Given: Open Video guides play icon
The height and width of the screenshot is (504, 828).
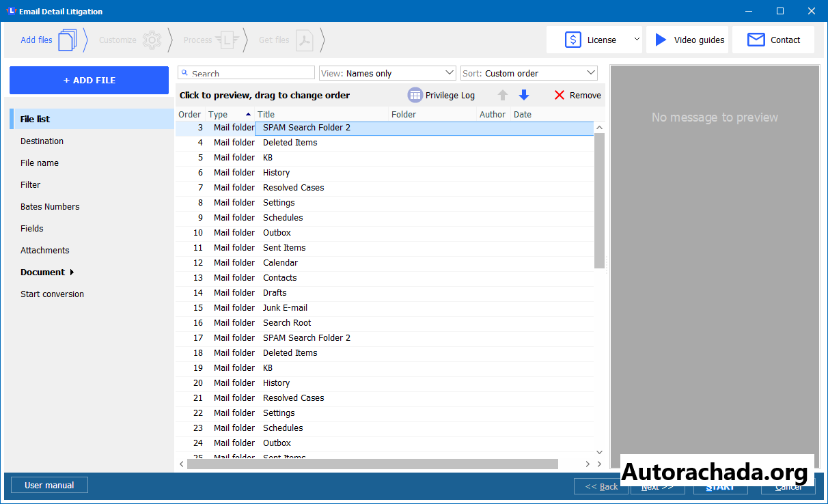Looking at the screenshot, I should tap(661, 40).
